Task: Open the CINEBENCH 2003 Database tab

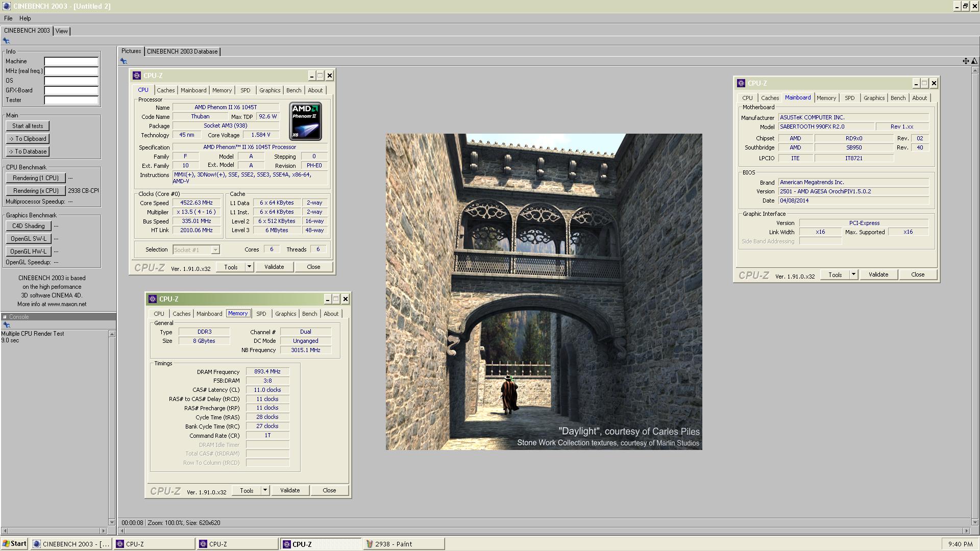Action: click(182, 52)
